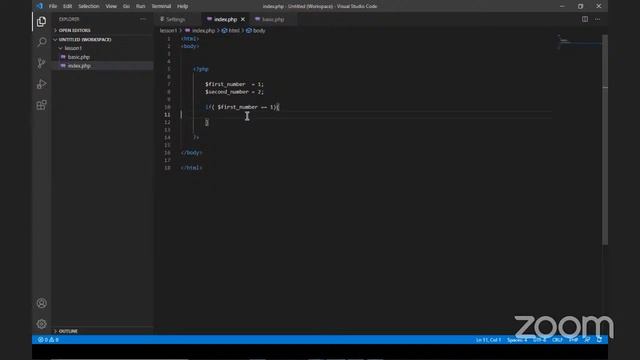
Task: Click line number 11 in the gutter
Action: click(x=167, y=115)
